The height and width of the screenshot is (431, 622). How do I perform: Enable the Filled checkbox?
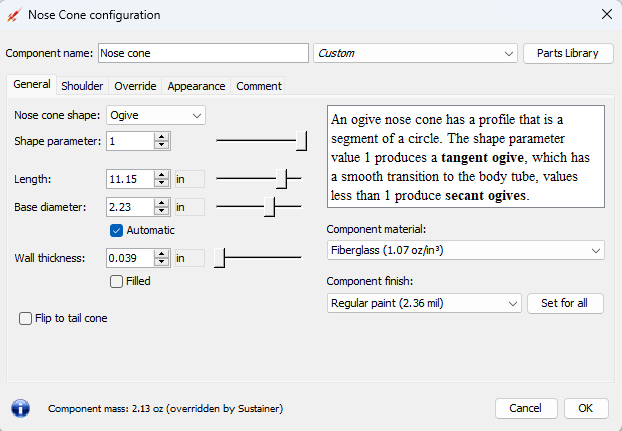[116, 282]
